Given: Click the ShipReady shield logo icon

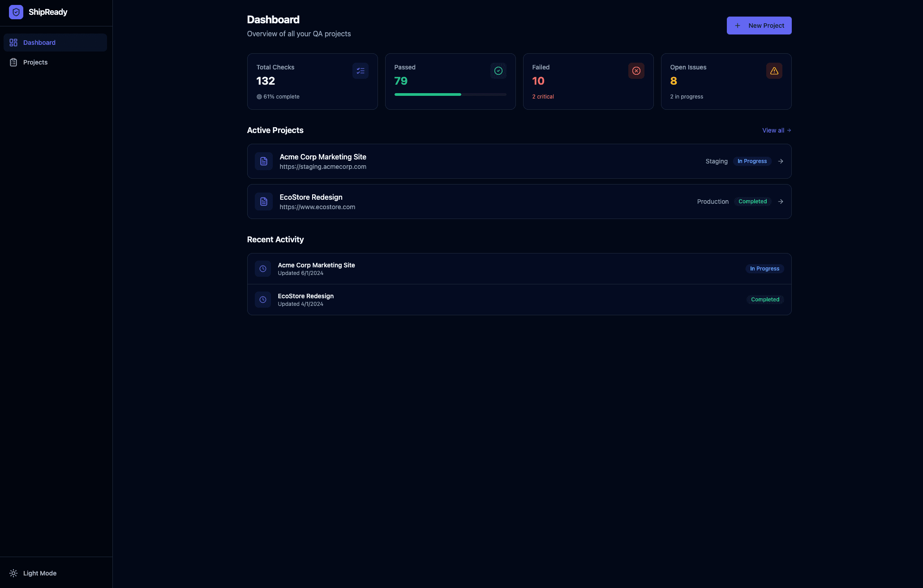Looking at the screenshot, I should tap(16, 12).
